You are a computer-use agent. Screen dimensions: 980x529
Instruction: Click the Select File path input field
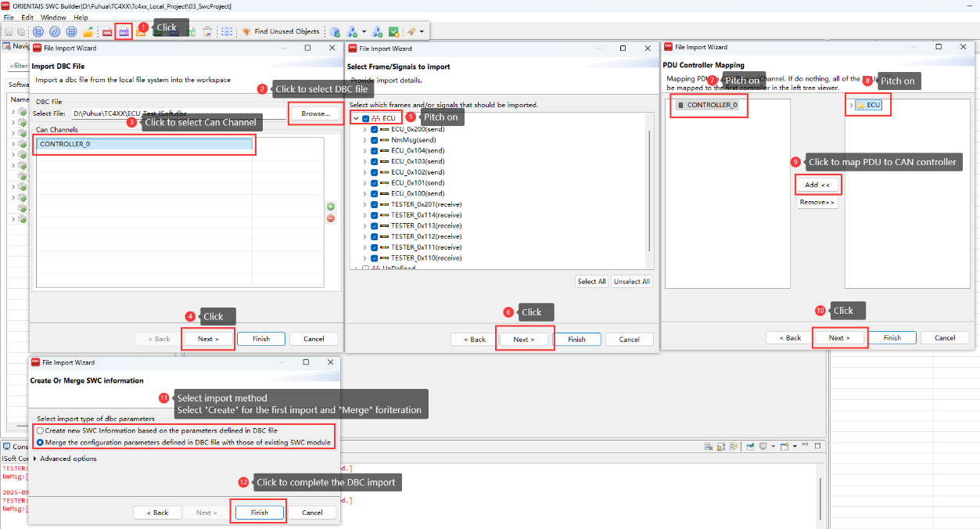coord(176,114)
